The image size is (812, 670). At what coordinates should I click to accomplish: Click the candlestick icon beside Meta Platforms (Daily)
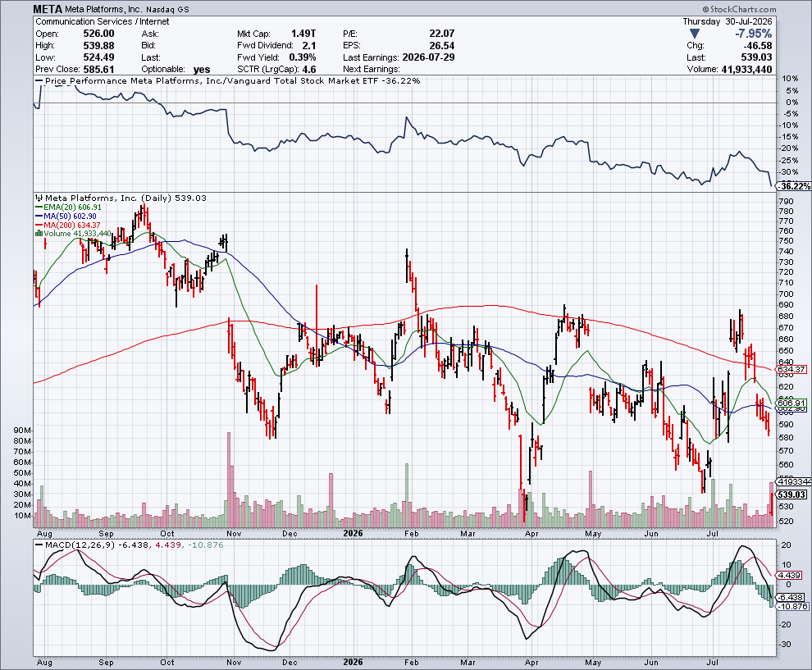pos(39,198)
